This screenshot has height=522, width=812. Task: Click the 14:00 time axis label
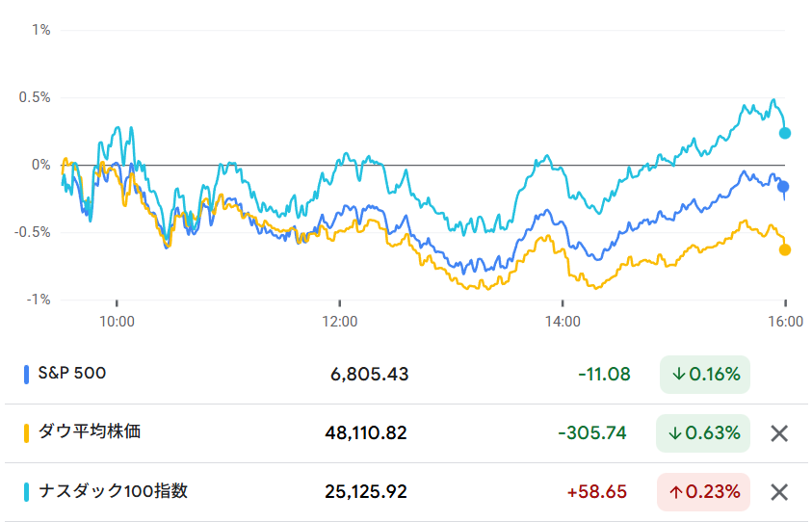(x=563, y=320)
